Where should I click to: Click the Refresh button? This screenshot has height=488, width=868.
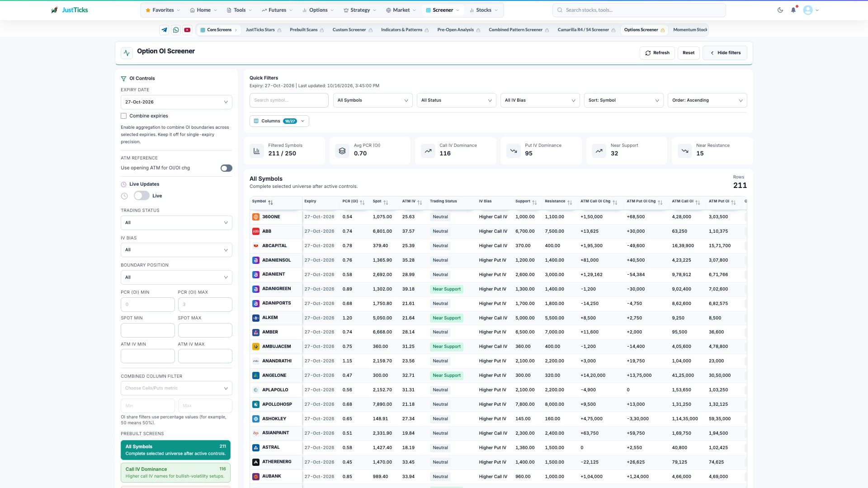pyautogui.click(x=657, y=53)
